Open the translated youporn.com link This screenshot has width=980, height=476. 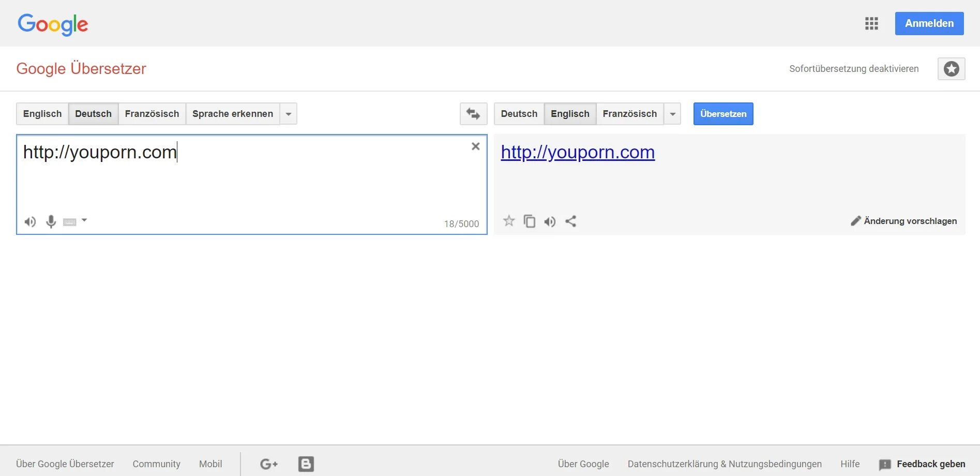tap(578, 152)
